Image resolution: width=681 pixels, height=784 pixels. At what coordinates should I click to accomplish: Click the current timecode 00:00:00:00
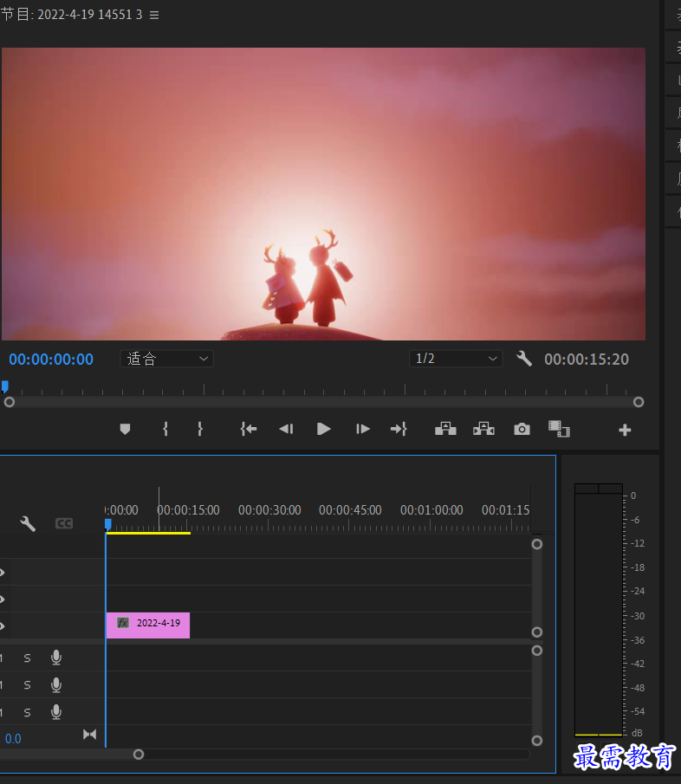pyautogui.click(x=51, y=360)
